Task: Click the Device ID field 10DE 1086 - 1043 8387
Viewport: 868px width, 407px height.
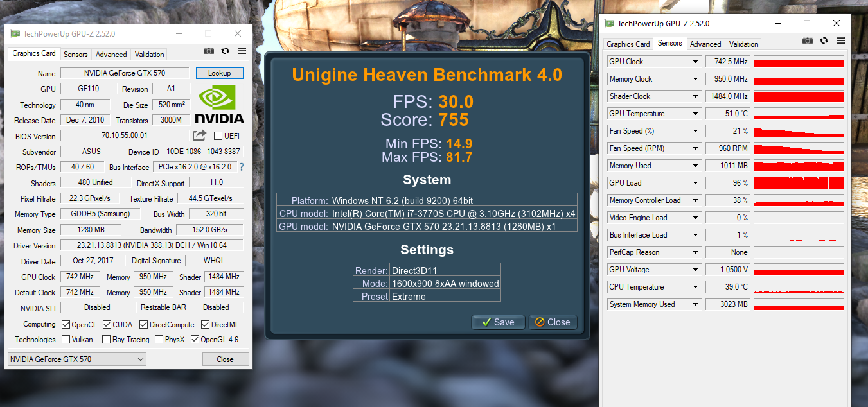Action: point(202,152)
